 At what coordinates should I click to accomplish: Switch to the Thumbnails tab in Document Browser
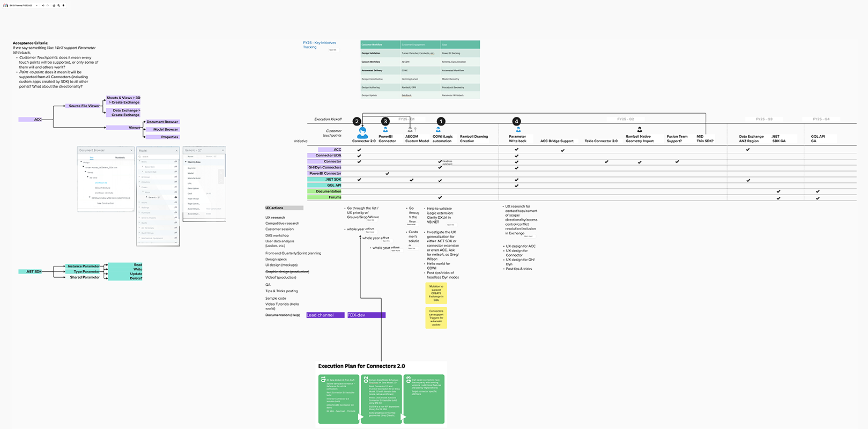(x=120, y=158)
